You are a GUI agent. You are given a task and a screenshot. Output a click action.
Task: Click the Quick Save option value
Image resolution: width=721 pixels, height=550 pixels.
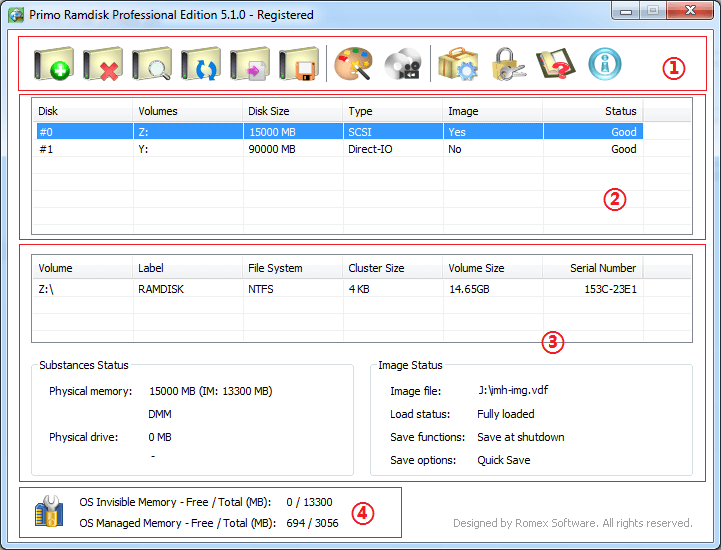click(504, 460)
